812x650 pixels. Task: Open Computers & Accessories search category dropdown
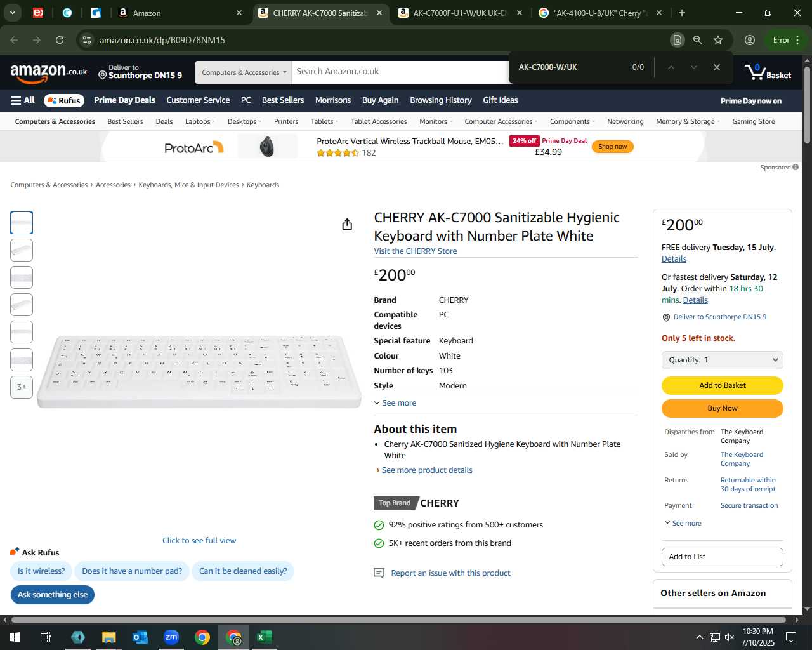click(244, 72)
